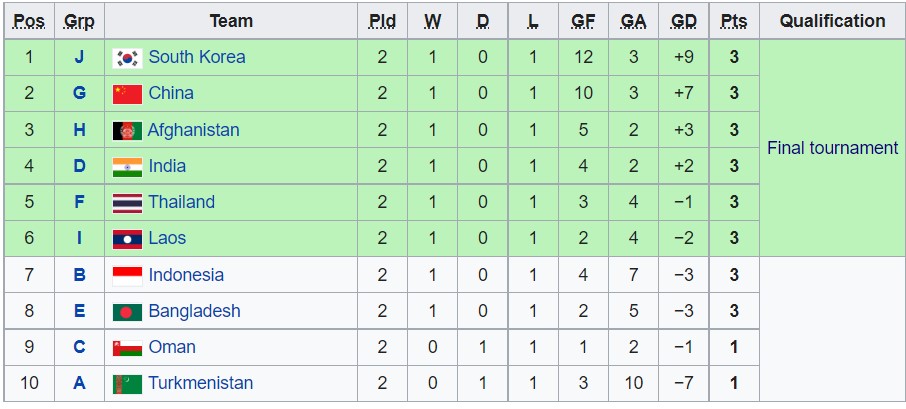The image size is (906, 409).
Task: Click the Indonesia flag icon
Action: pos(127,275)
